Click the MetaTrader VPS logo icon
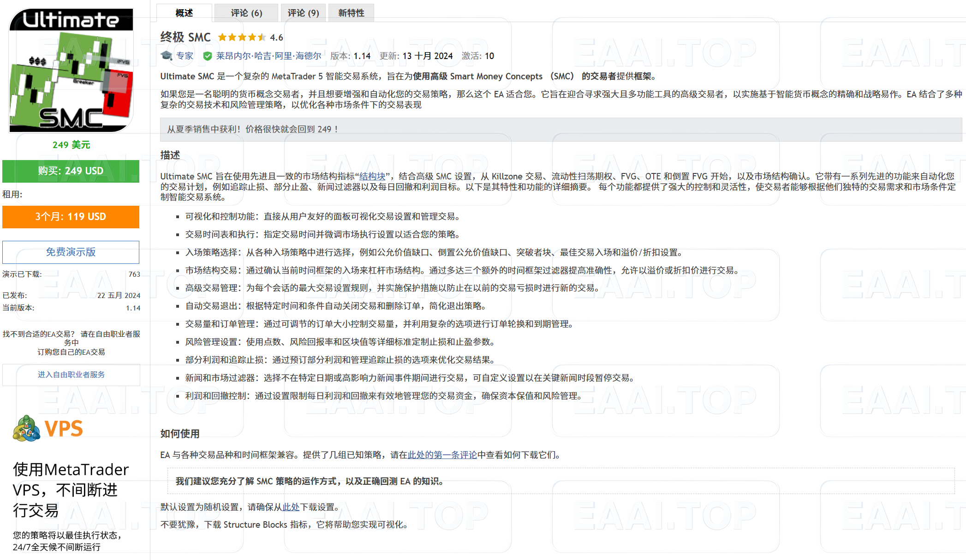966x560 pixels. 26,429
